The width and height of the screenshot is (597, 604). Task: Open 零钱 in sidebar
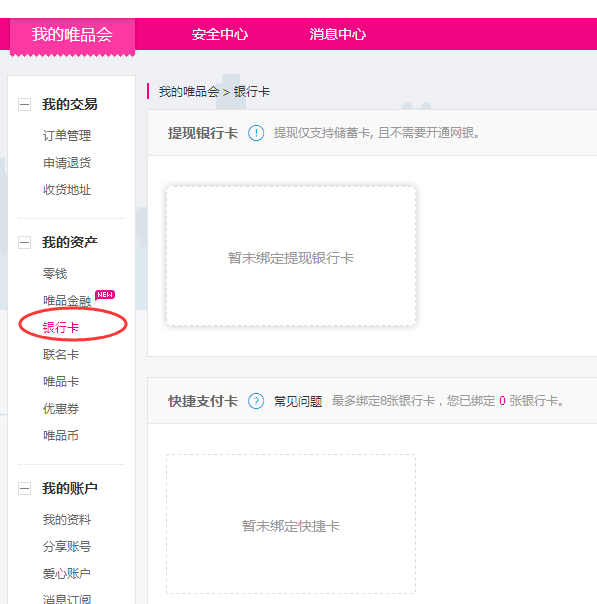point(55,274)
